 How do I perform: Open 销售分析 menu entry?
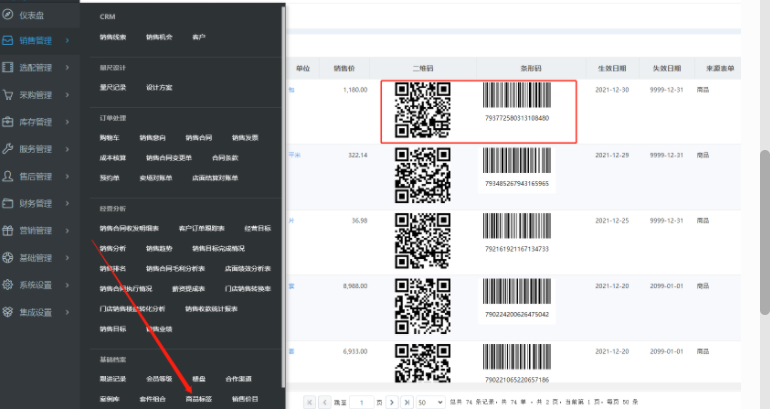click(113, 248)
